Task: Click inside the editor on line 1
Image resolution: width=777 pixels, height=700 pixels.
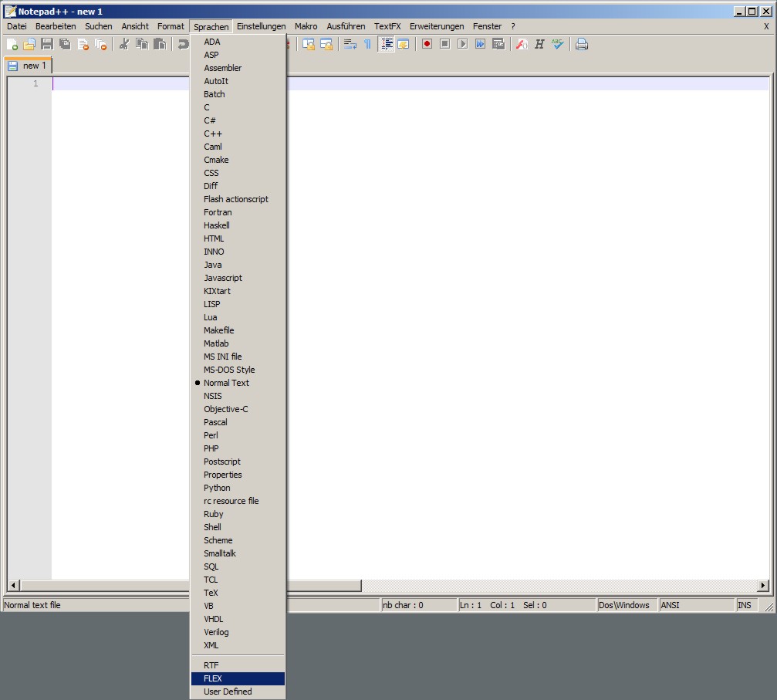Action: coord(410,83)
